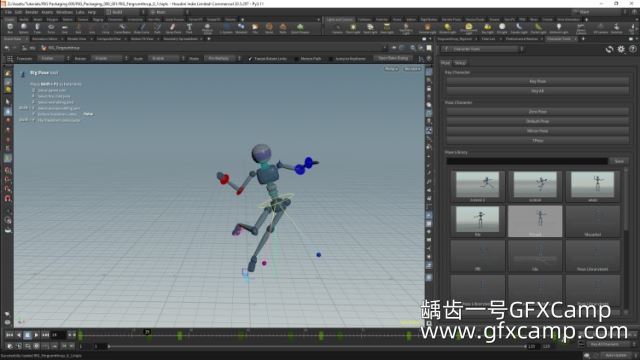Select the Torus shelf tool
The image size is (640, 360).
click(x=51, y=28)
